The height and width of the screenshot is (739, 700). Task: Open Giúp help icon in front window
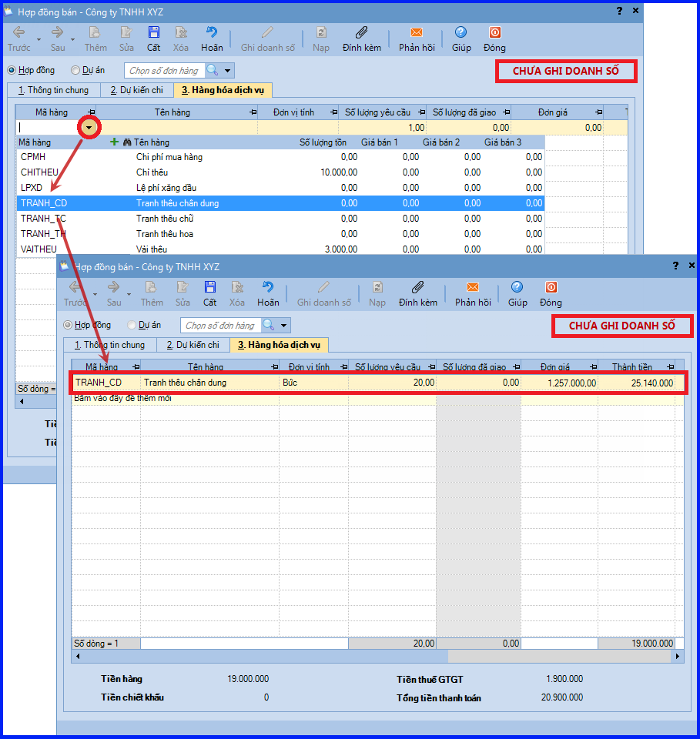coord(517,287)
